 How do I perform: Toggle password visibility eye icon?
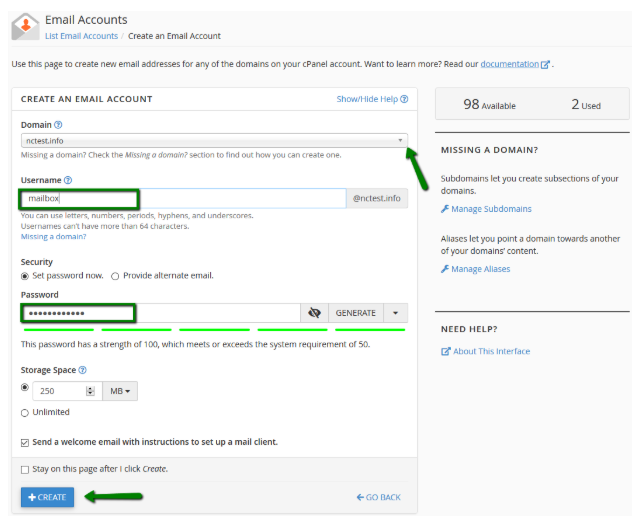point(314,313)
